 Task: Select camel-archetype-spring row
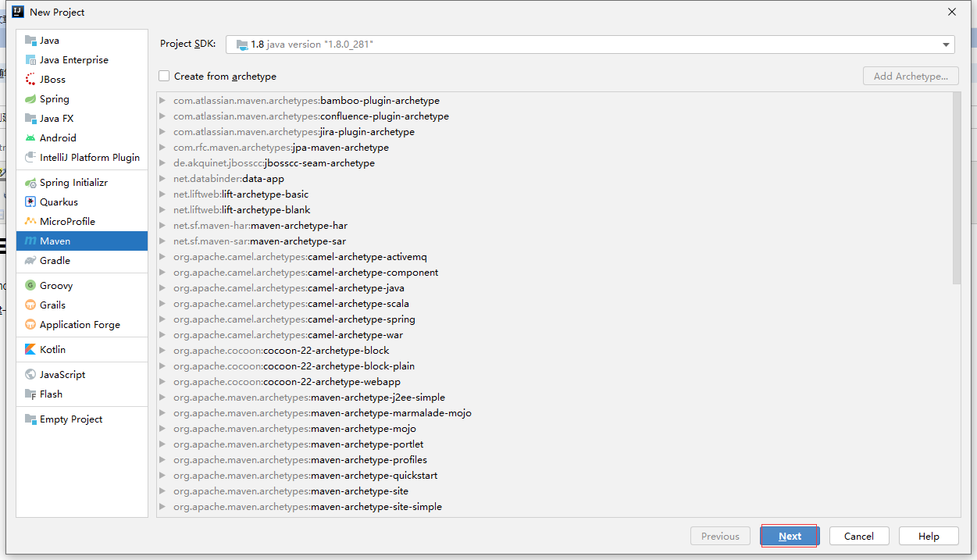click(554, 319)
